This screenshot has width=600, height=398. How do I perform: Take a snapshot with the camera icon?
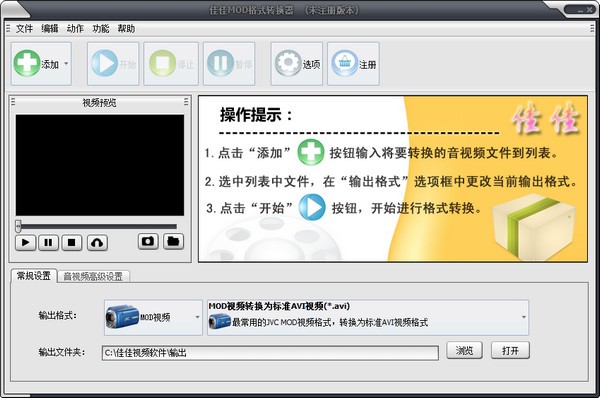pos(148,241)
